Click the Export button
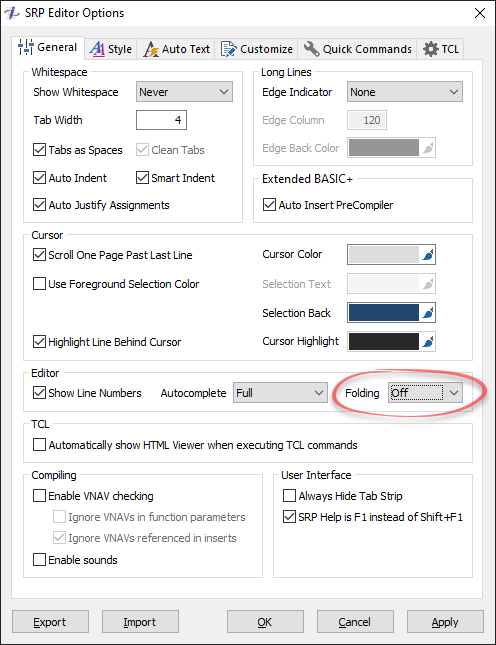 click(x=50, y=622)
